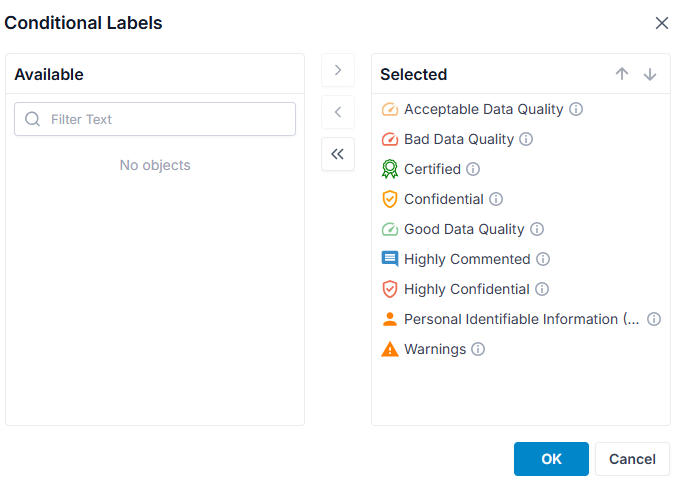The height and width of the screenshot is (483, 678).
Task: Select the Good Data Quality label
Action: coord(464,229)
